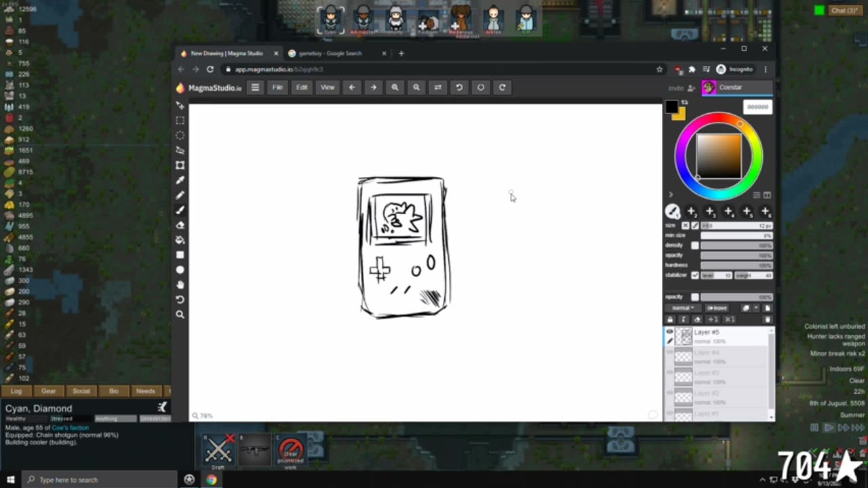Select the elliptical selection tool
The height and width of the screenshot is (488, 868).
pyautogui.click(x=180, y=136)
